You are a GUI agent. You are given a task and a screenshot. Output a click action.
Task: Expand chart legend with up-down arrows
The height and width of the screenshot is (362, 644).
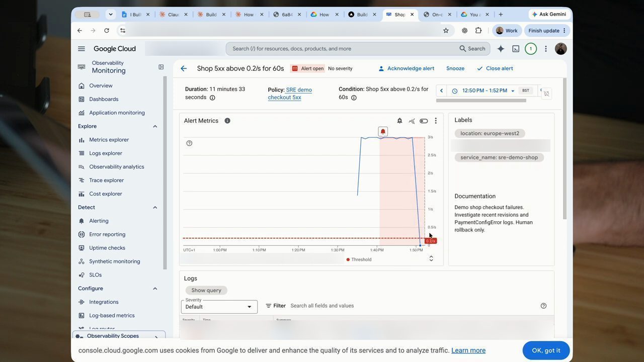point(431,258)
